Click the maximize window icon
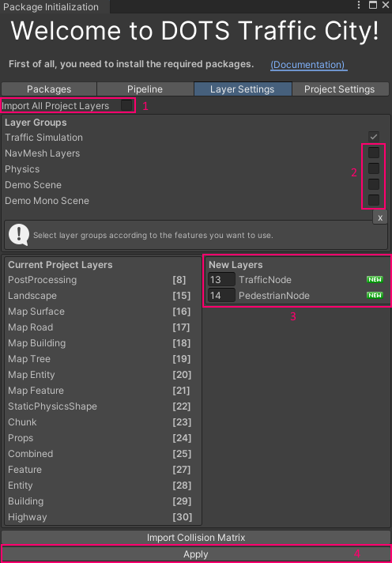Viewport: 392px width, 563px height. [x=373, y=5]
